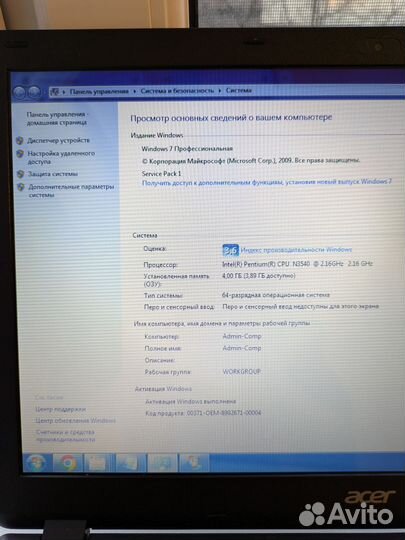Viewport: 405px width, 540px height.
Task: Click processor value 'Intel(R) Pentium(R) CPU N3540'
Action: pos(267,264)
